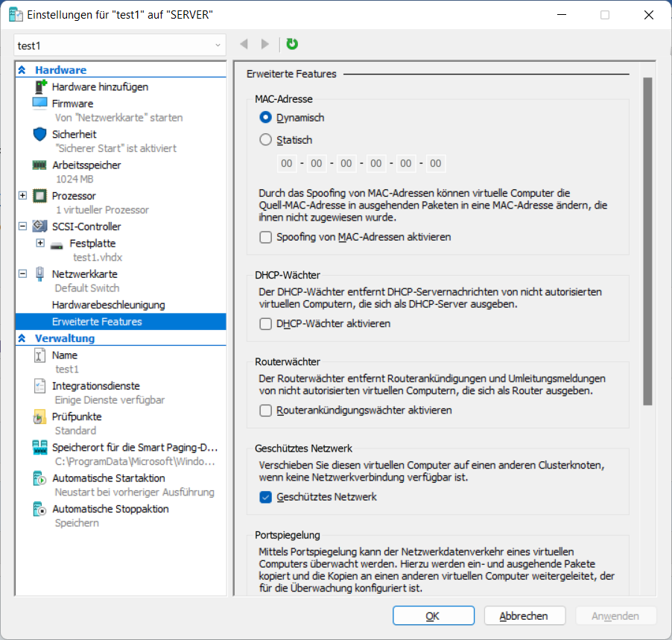The width and height of the screenshot is (672, 640).
Task: Click the Integrationsdienste document icon
Action: [39, 386]
